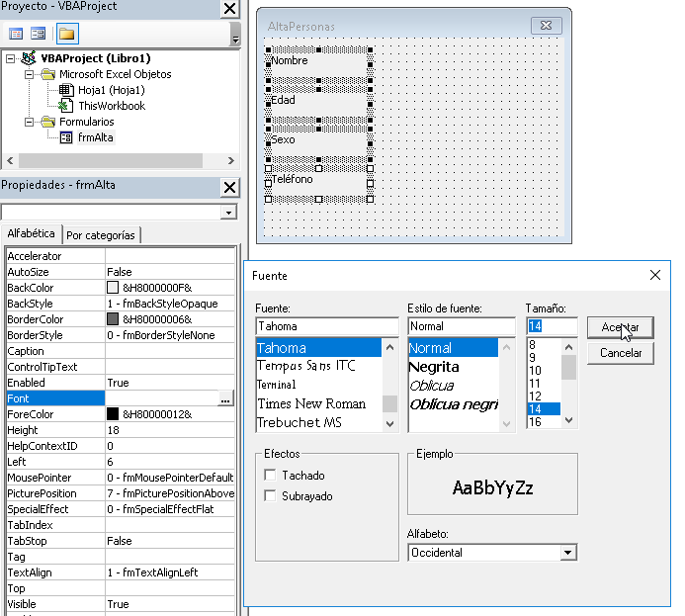Click up arrow of font name list
This screenshot has width=685, height=616.
tap(390, 347)
